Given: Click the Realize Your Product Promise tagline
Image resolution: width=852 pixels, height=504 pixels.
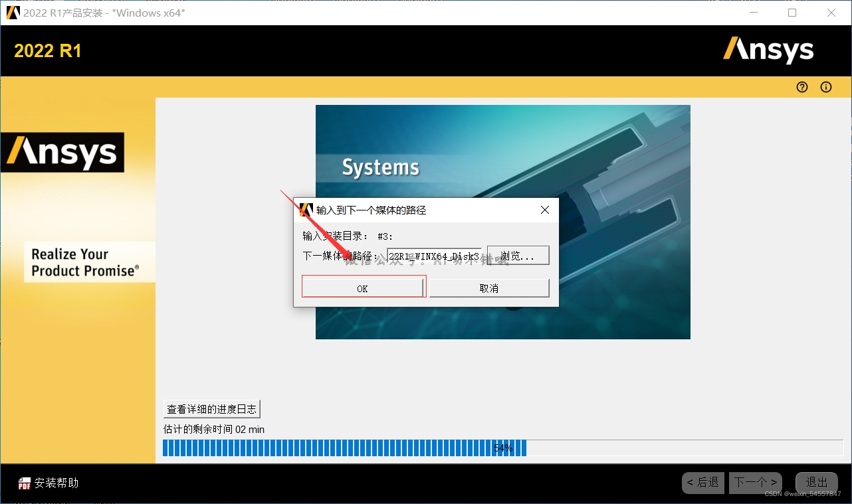Looking at the screenshot, I should pyautogui.click(x=86, y=262).
